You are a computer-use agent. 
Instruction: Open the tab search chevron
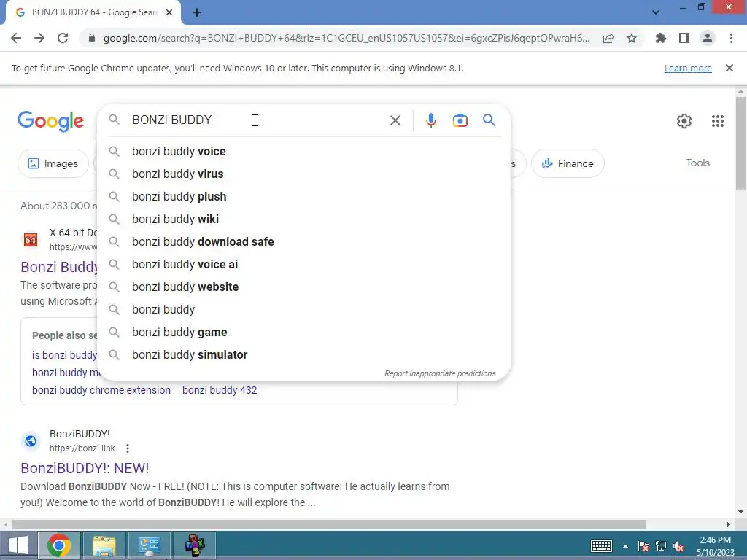(656, 12)
